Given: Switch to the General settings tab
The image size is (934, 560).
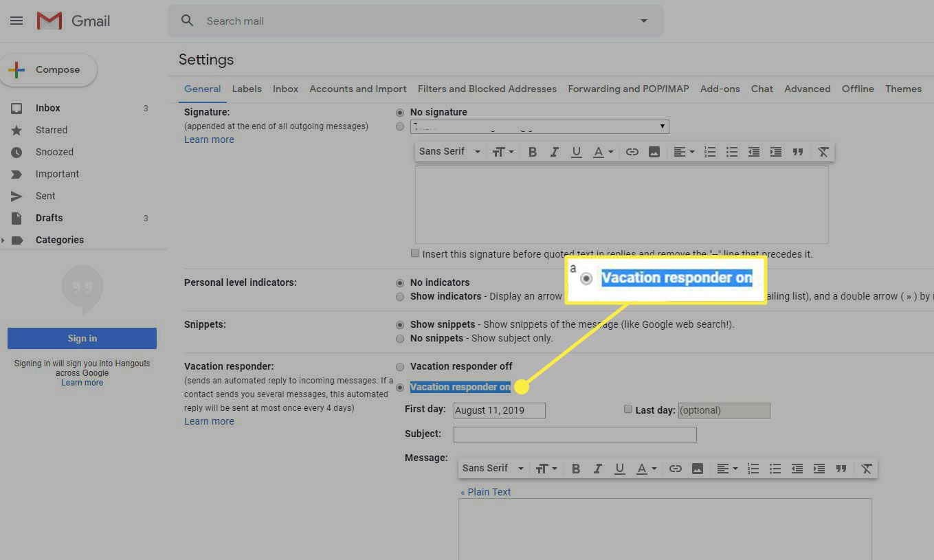Looking at the screenshot, I should [x=202, y=89].
